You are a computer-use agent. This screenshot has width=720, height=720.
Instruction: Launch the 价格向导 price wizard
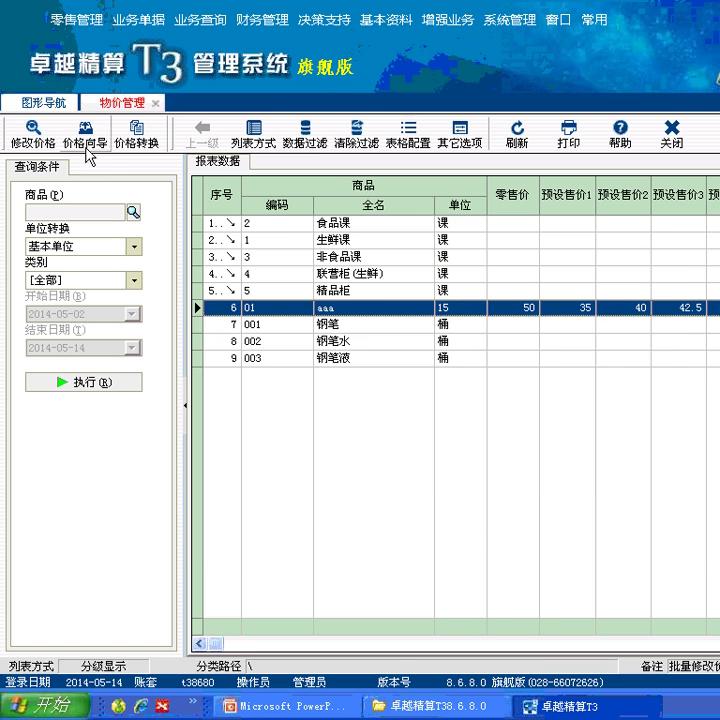point(85,135)
